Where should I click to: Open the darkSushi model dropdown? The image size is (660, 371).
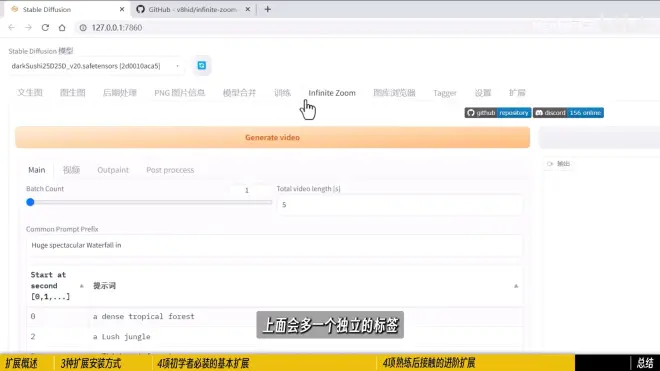pyautogui.click(x=96, y=66)
